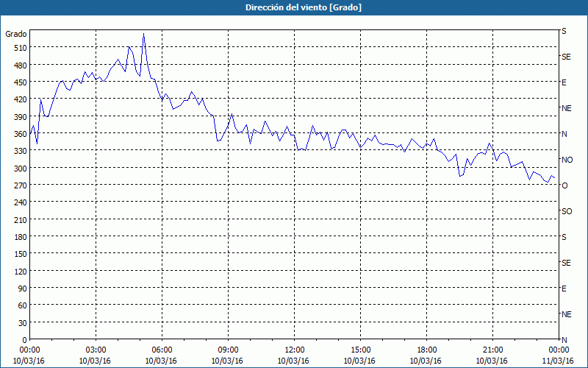588x368 pixels.
Task: Click the 21:00 time label
Action: [492, 350]
